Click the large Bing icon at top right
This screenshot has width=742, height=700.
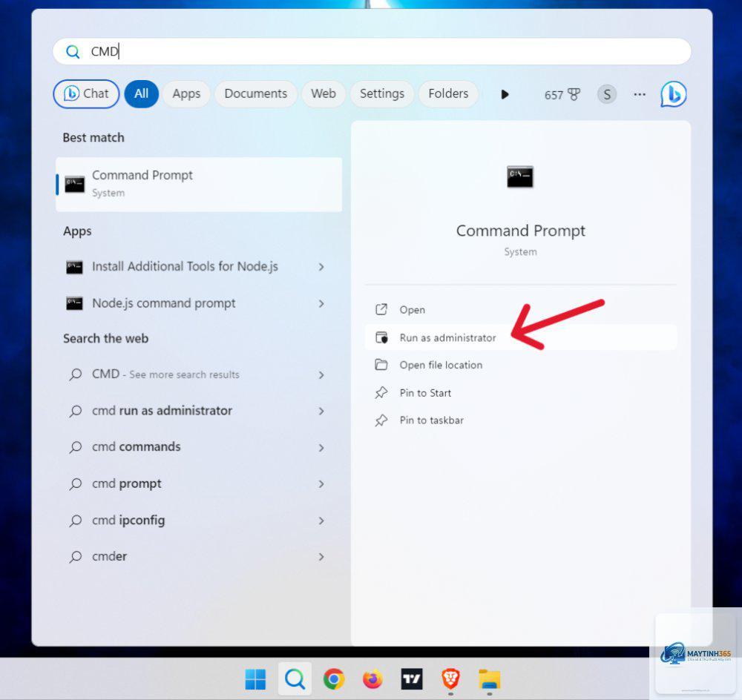[x=674, y=94]
